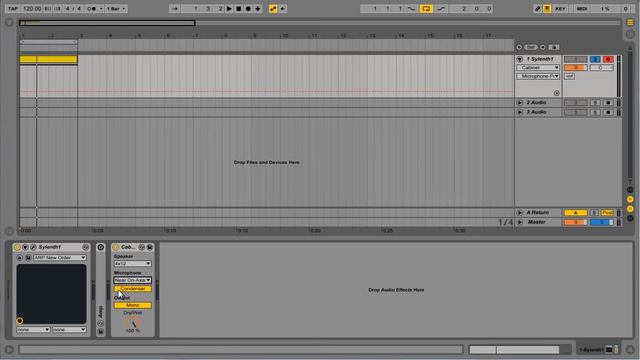Screen dimensions: 640x360
Task: Click the Sylenth1 Hot-Swap Presets icon
Action: point(85,247)
